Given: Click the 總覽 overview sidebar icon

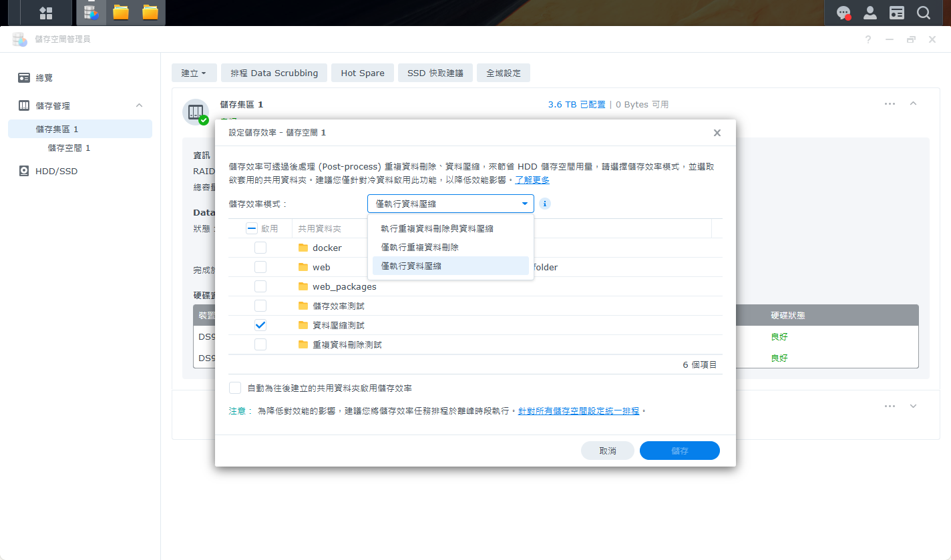Looking at the screenshot, I should click(24, 78).
